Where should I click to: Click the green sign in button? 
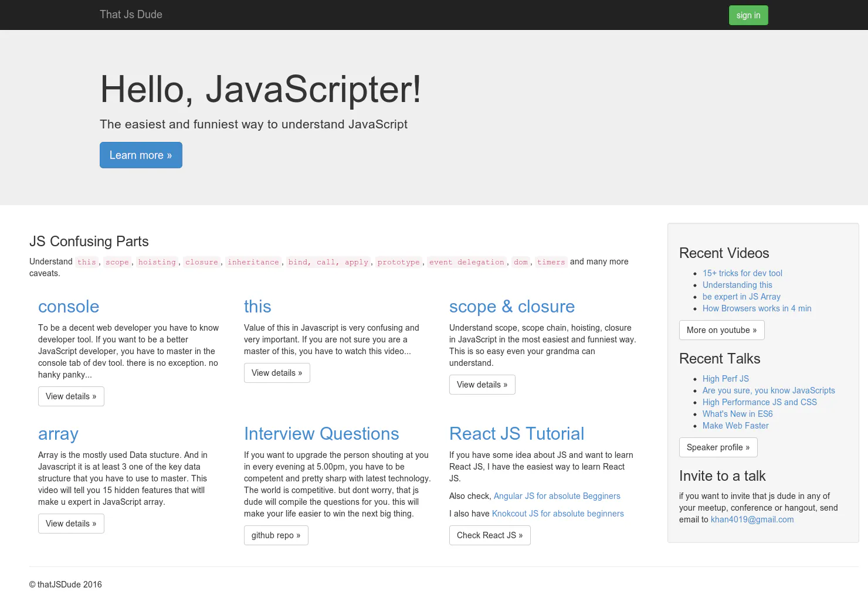748,15
